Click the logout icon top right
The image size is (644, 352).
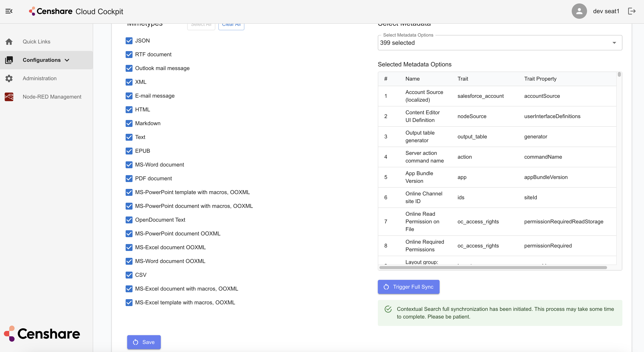click(632, 11)
